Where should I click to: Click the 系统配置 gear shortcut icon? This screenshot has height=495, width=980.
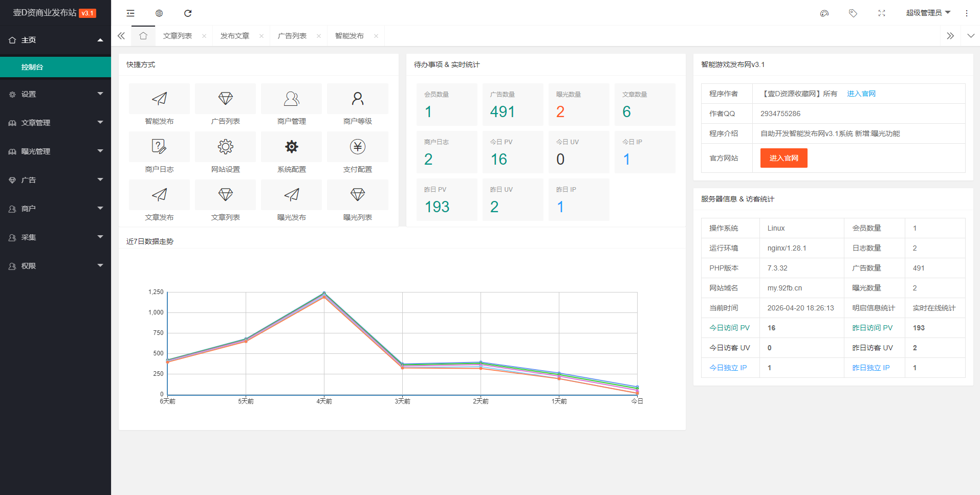(x=291, y=147)
